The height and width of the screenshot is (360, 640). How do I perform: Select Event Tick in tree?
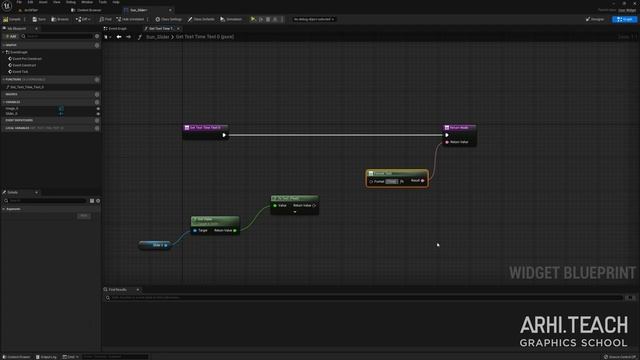click(x=18, y=72)
